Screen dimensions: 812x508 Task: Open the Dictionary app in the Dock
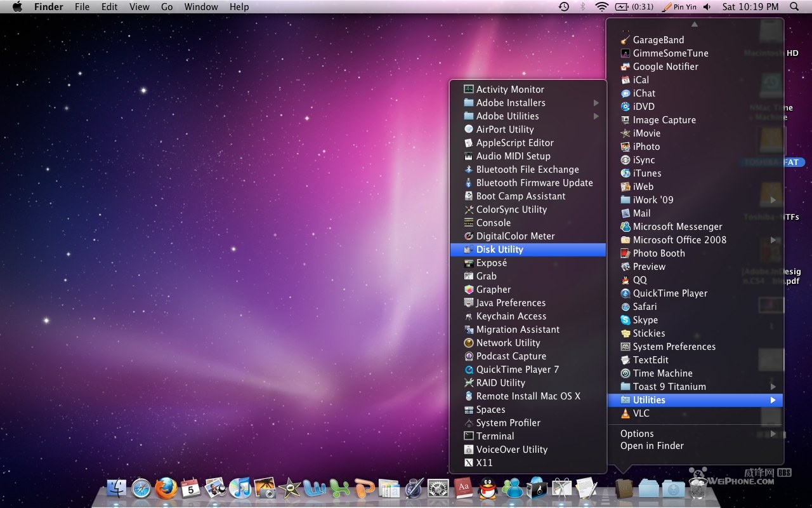[x=463, y=488]
